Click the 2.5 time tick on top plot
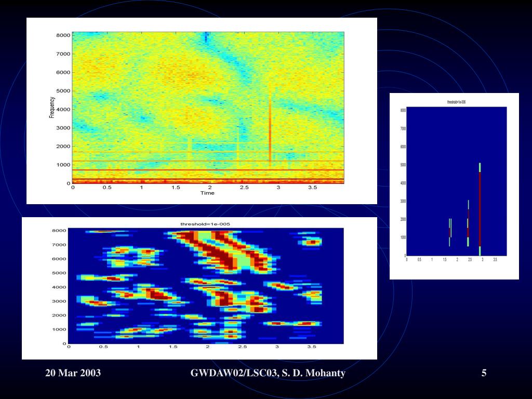The image size is (532, 399). 244,187
